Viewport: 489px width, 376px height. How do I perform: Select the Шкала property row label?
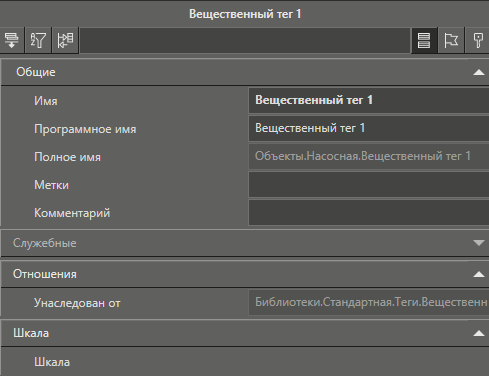point(52,362)
